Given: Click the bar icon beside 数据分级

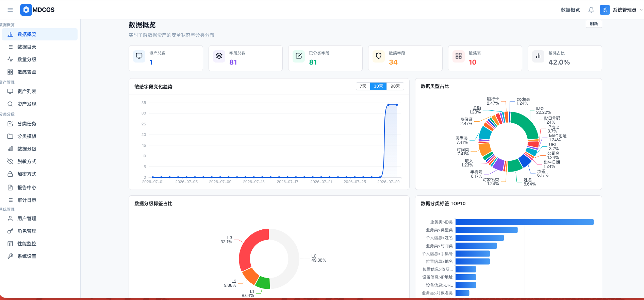Looking at the screenshot, I should tap(10, 149).
